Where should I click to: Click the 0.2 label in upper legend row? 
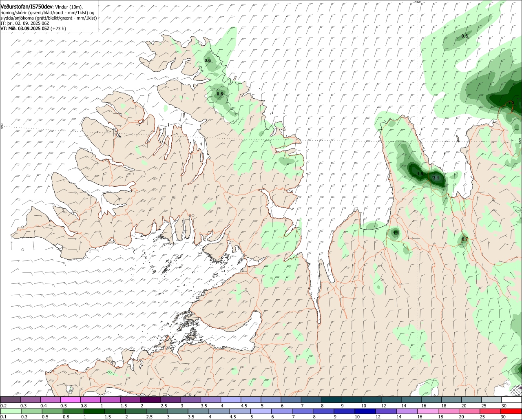[3, 406]
